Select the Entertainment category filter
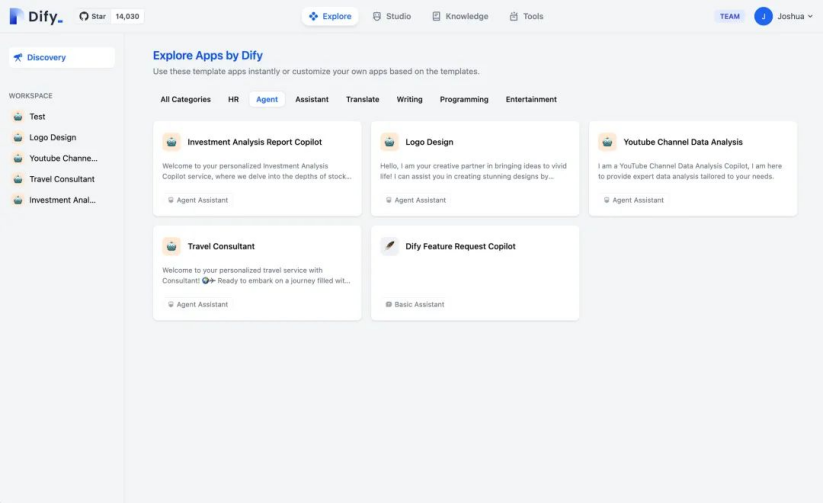 coord(531,99)
